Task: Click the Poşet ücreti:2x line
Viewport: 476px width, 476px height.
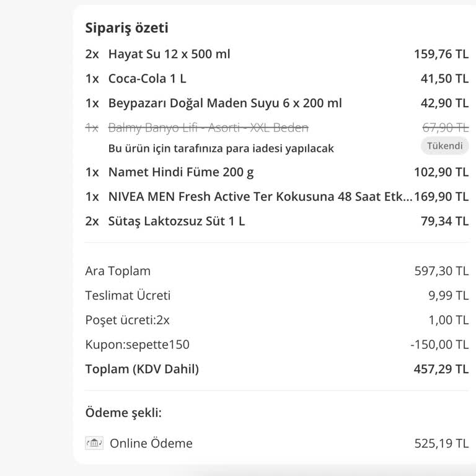Action: click(x=127, y=320)
